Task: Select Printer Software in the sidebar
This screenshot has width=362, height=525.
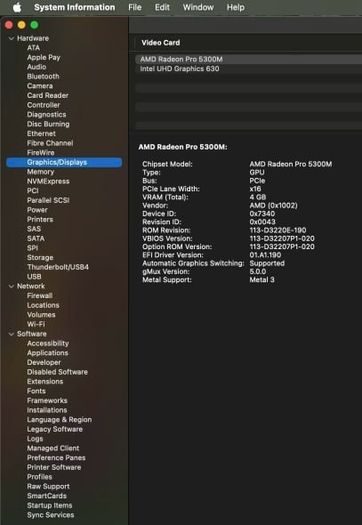Action: point(54,468)
